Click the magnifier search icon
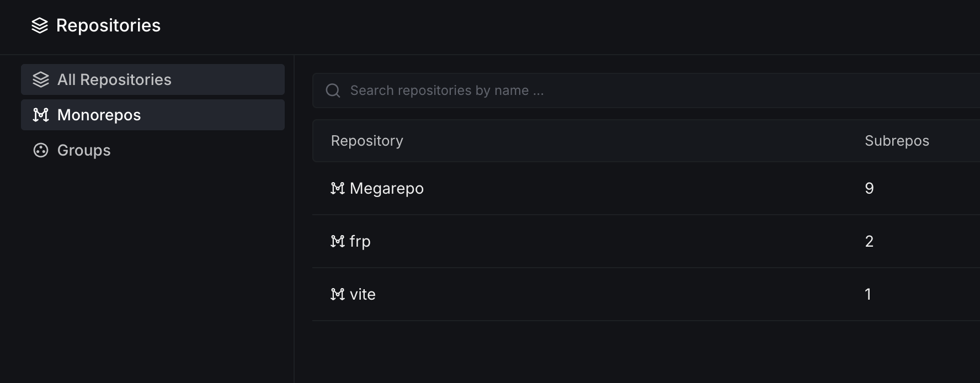 click(x=333, y=91)
